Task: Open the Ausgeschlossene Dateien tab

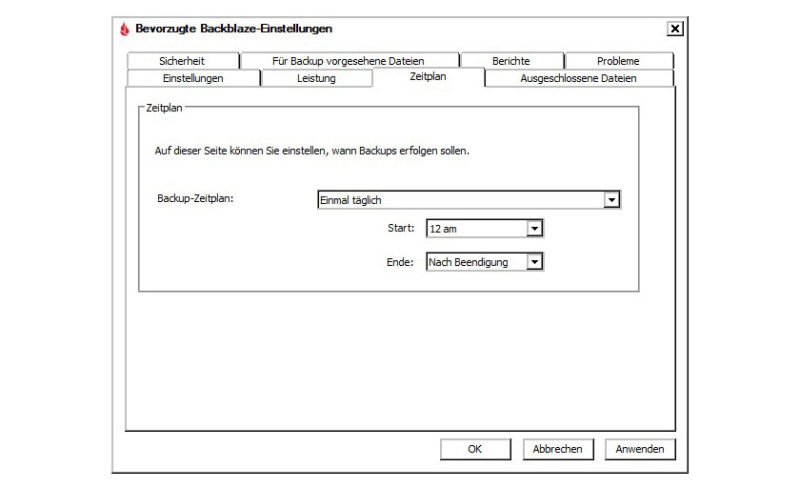Action: click(579, 78)
